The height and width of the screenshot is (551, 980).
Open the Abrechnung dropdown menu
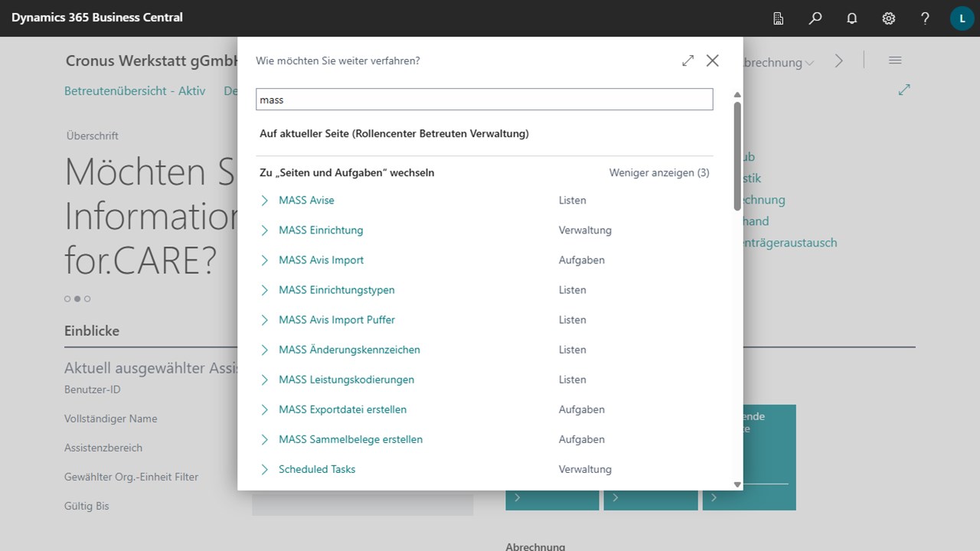coord(779,63)
